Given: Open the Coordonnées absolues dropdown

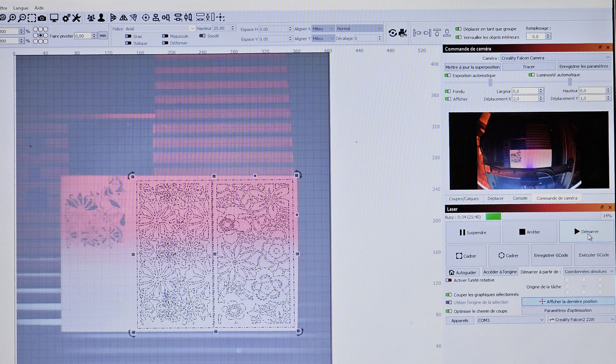Looking at the screenshot, I should point(588,271).
